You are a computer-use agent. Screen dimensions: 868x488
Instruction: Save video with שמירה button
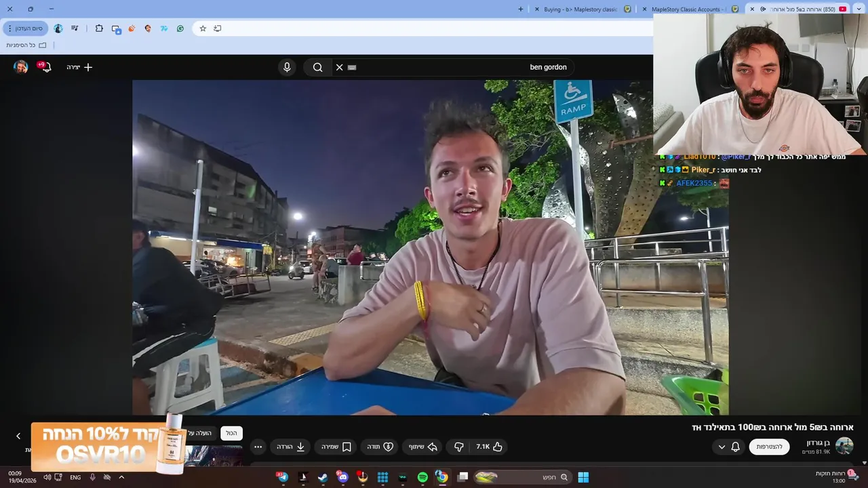(x=336, y=447)
